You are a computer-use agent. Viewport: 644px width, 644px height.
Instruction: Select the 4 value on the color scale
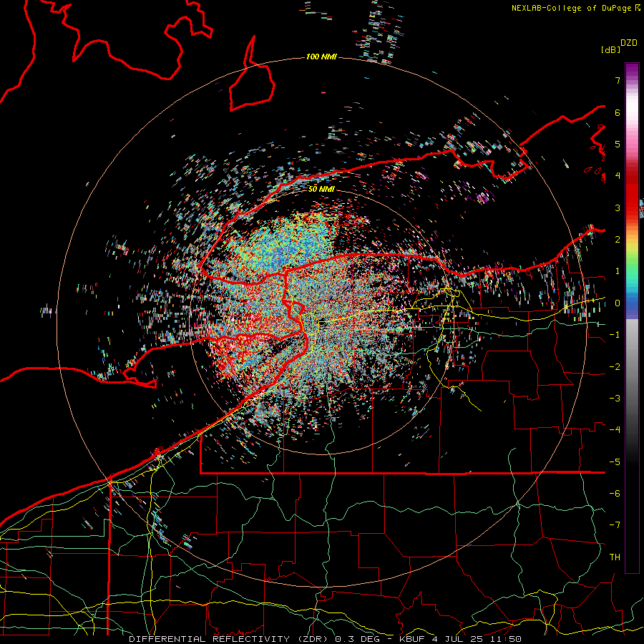pos(618,176)
